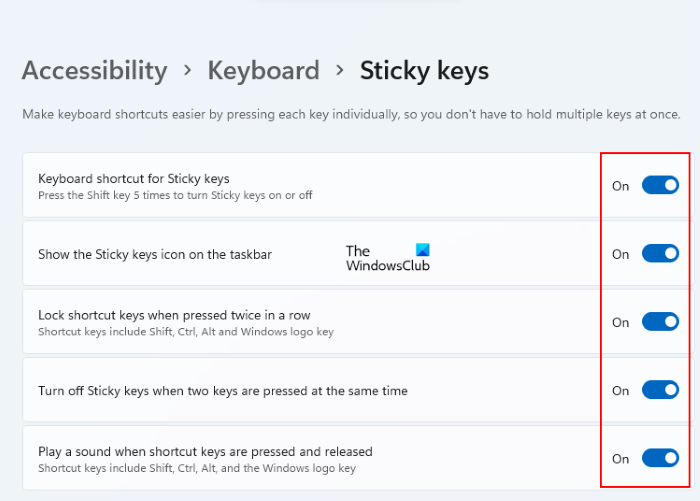This screenshot has height=501, width=700.
Task: Open the Keyboard breadcrumb page
Action: point(263,71)
